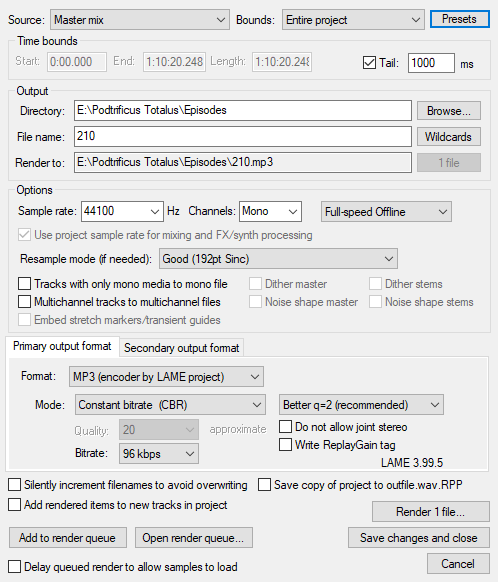Viewport: 498px width, 582px height.
Task: Click the Browse... button for output directory
Action: 449,111
